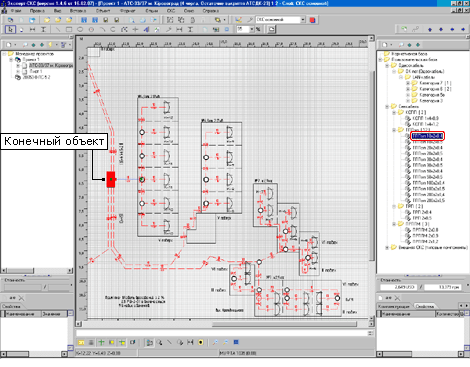470x367 pixels.
Task: Select the ellipse drawing tool
Action: click(x=80, y=29)
